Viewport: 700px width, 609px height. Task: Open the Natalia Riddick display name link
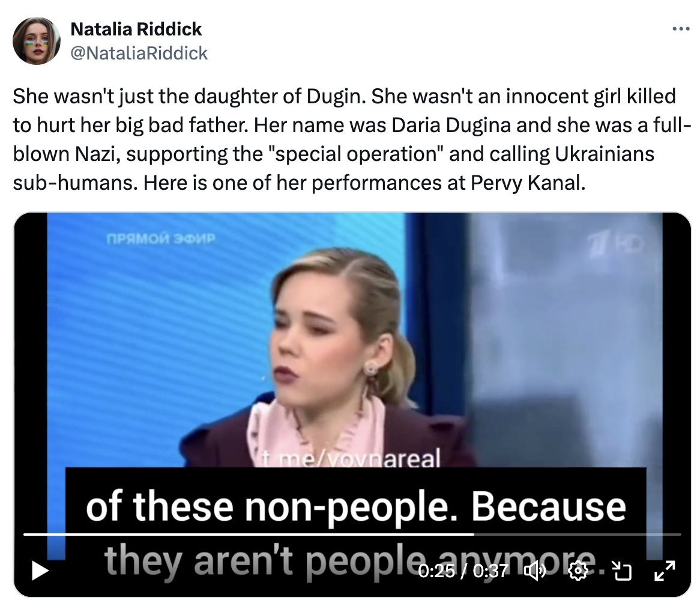[136, 29]
